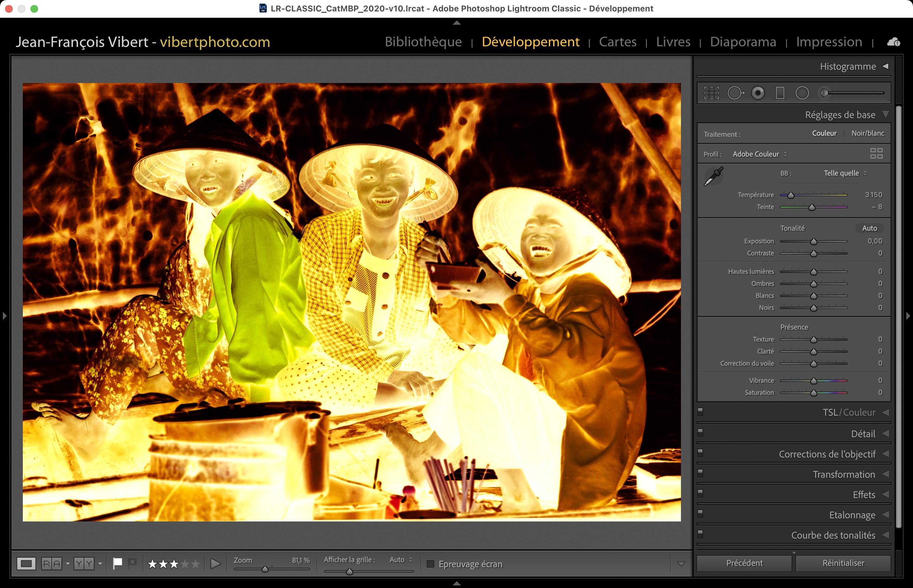Open the Impression module
Screen dimensions: 913x588
(829, 42)
